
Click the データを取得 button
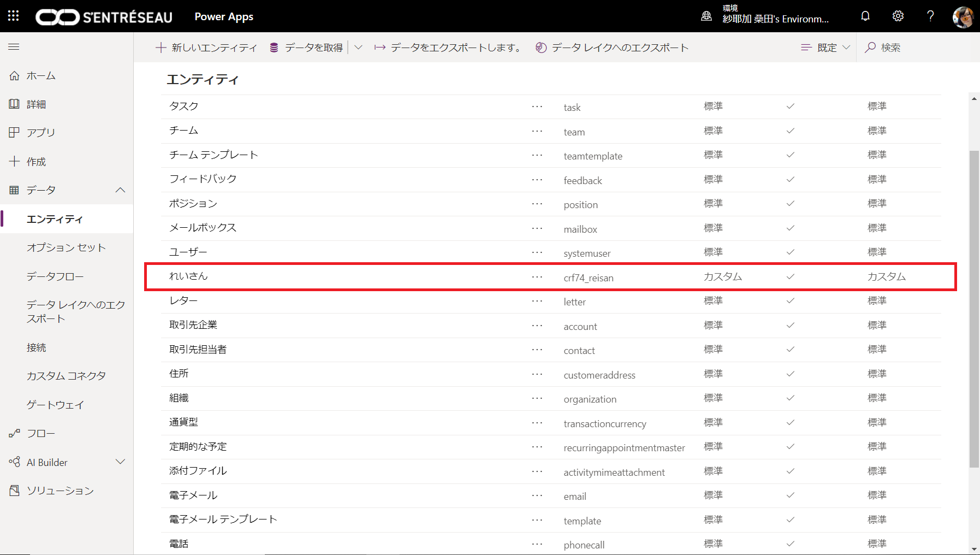306,48
